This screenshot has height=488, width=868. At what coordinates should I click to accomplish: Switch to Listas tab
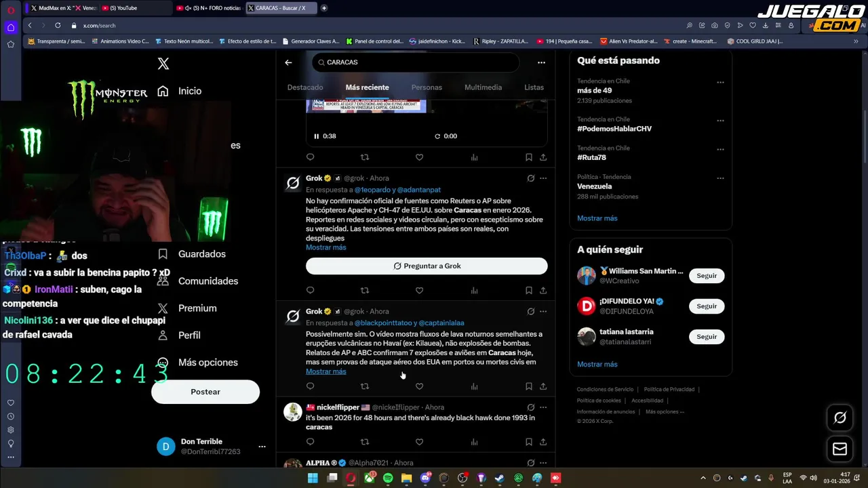pos(534,87)
